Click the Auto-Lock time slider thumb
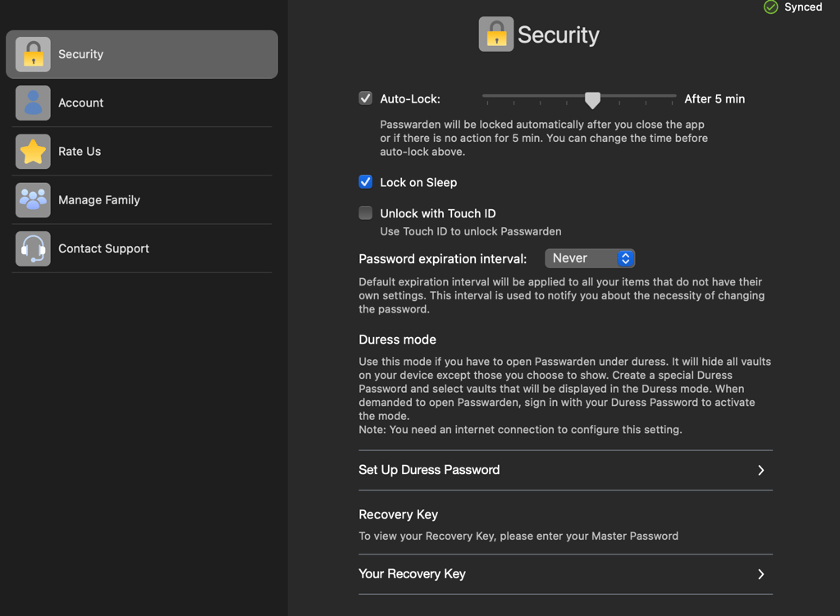Image resolution: width=840 pixels, height=616 pixels. point(592,99)
